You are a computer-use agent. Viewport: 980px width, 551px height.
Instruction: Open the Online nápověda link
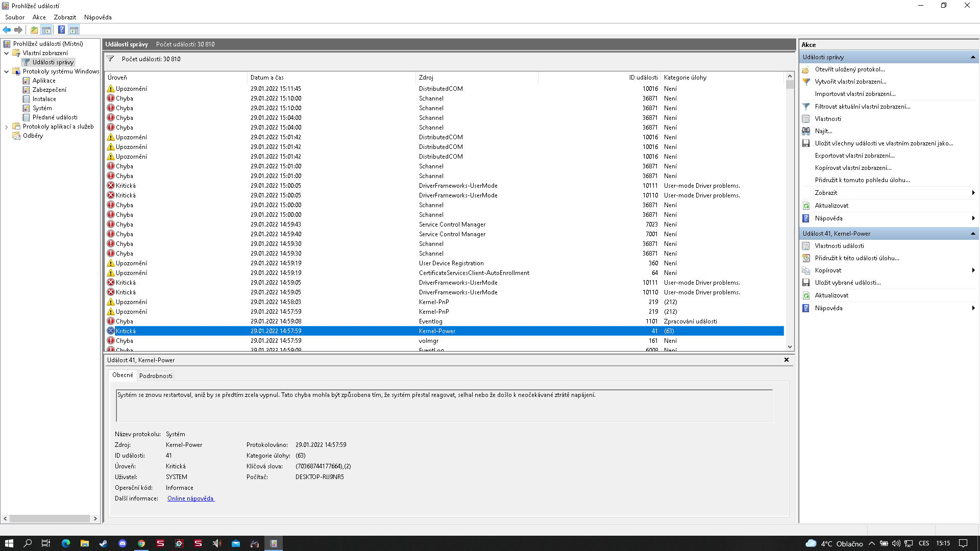pyautogui.click(x=190, y=498)
